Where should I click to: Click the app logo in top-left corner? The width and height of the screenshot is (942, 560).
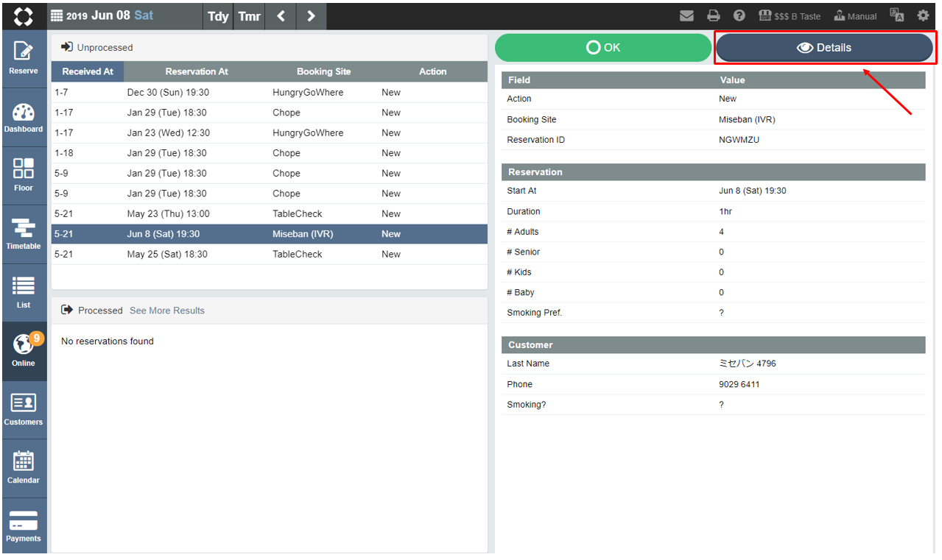[x=24, y=15]
